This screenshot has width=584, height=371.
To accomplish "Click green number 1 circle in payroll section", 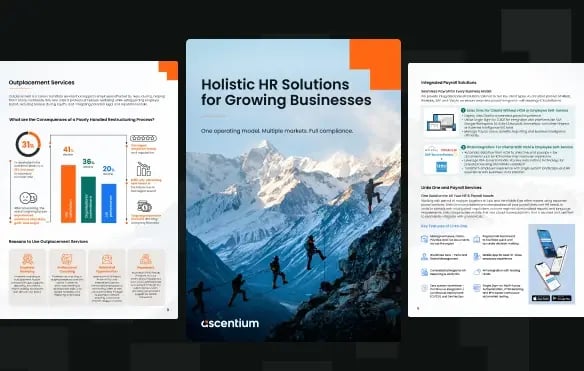I will [x=463, y=111].
